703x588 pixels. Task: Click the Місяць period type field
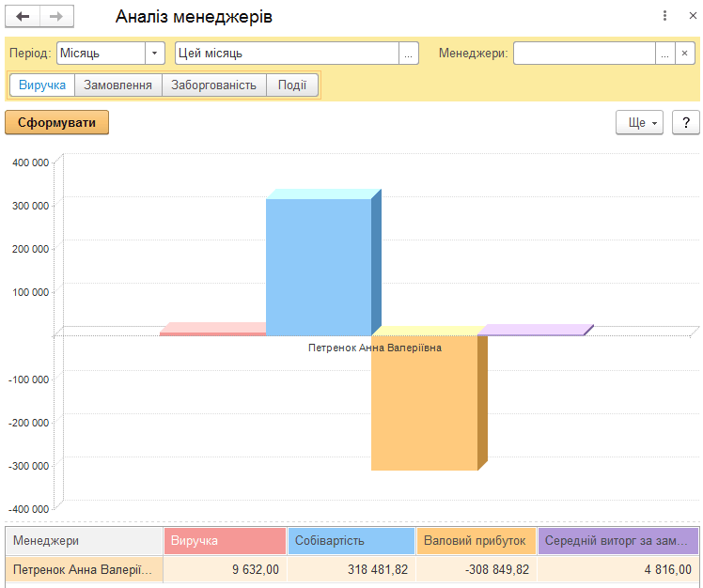point(101,54)
